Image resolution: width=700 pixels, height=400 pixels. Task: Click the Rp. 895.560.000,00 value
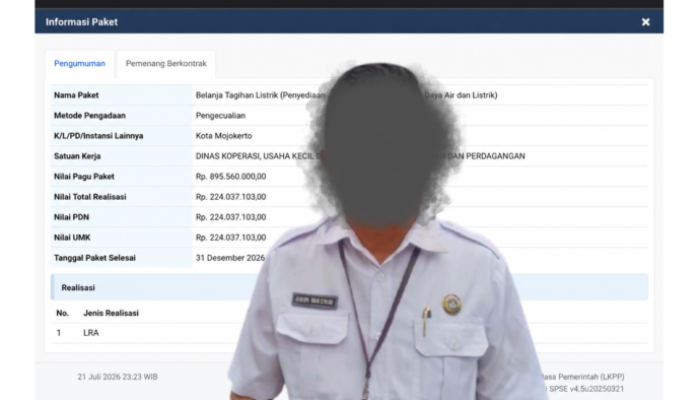tap(231, 176)
